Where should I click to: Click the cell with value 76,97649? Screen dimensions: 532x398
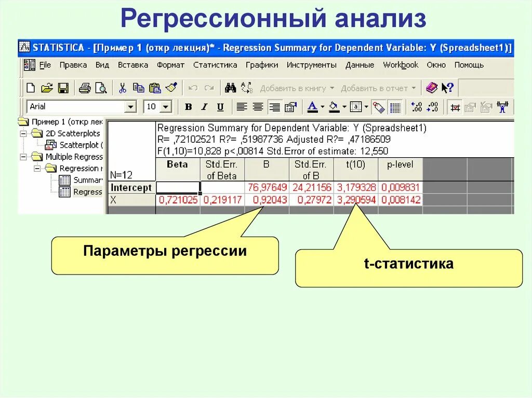point(267,187)
